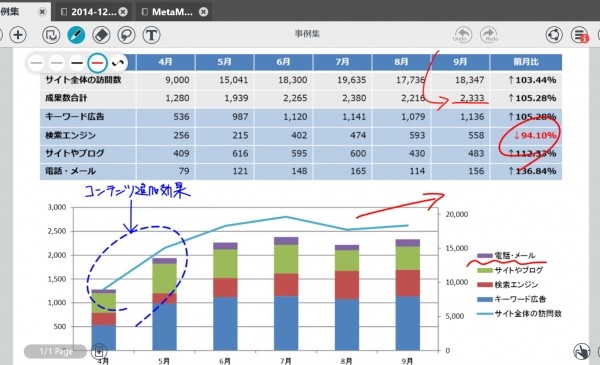
Task: Select the lasso selection tool
Action: [x=126, y=35]
